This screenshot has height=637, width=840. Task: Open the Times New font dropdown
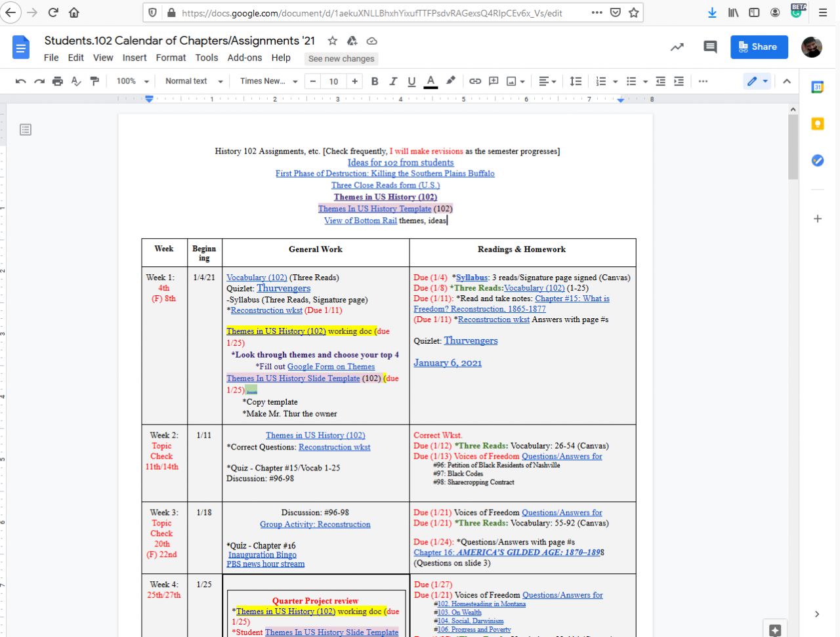(x=268, y=81)
